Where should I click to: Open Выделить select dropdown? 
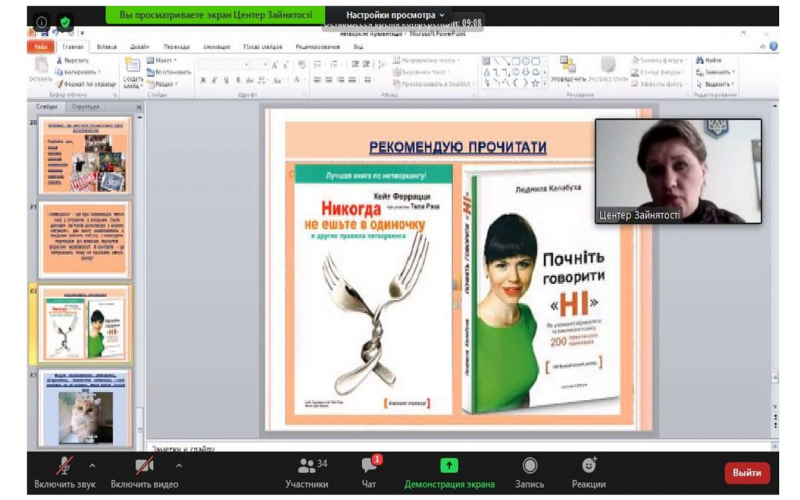(x=715, y=84)
